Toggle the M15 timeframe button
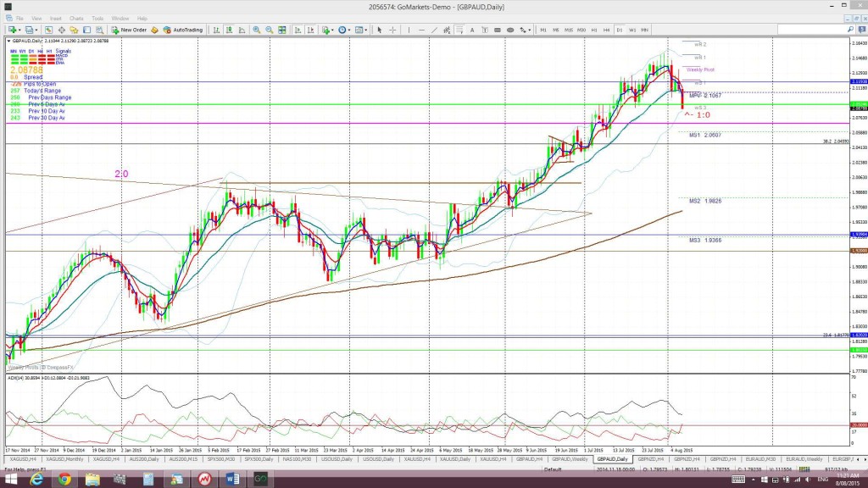Viewport: 868px width, 488px height. (569, 30)
